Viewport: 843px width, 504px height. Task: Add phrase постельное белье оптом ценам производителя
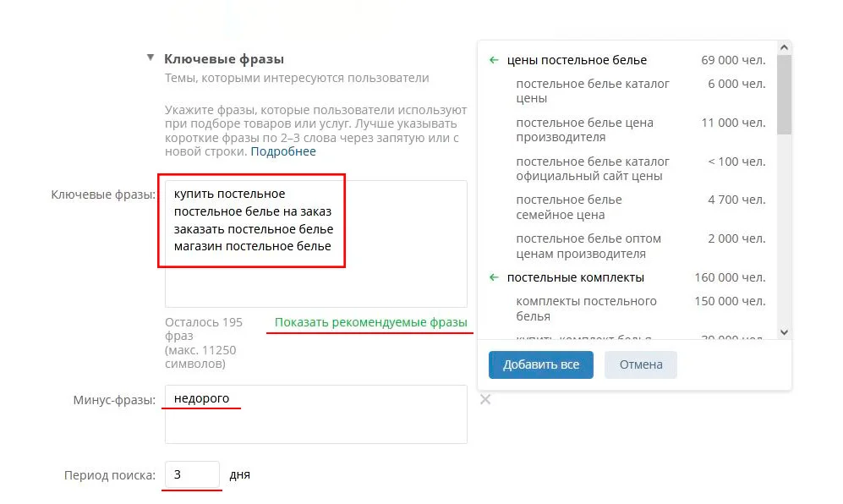(588, 246)
